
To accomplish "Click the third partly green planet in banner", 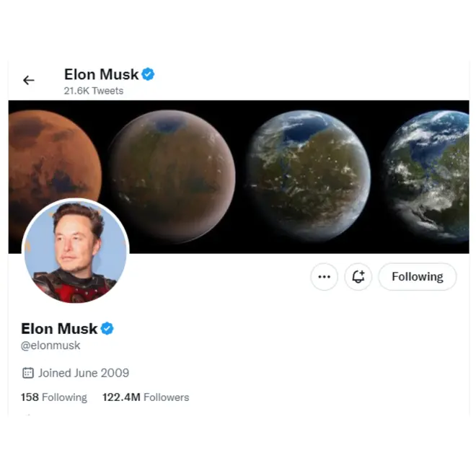I will (308, 176).
